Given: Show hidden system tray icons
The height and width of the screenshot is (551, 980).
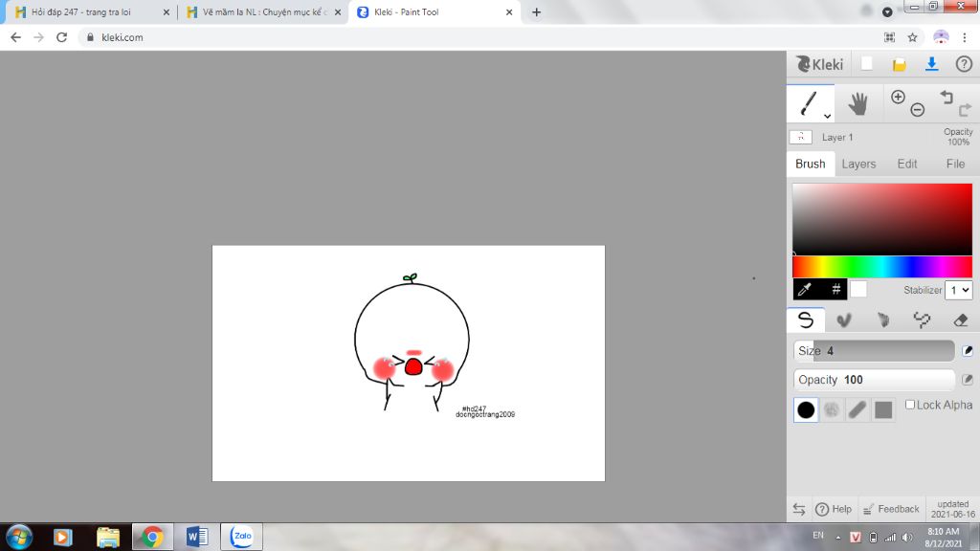Looking at the screenshot, I should pos(838,538).
